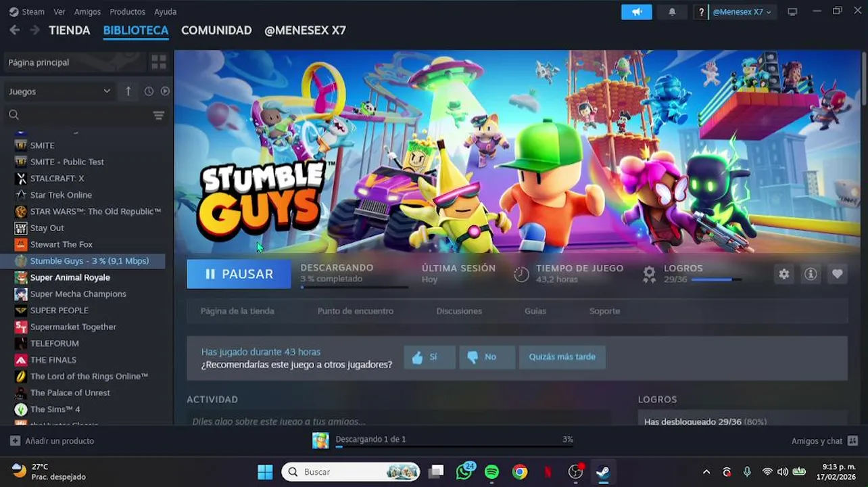868x487 pixels.
Task: Open Discusiones link
Action: pyautogui.click(x=459, y=311)
